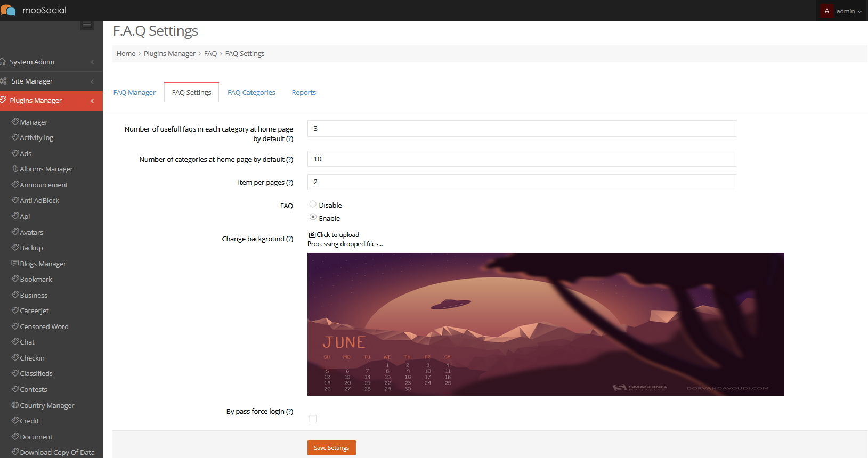Click the admin avatar icon

pyautogui.click(x=827, y=11)
